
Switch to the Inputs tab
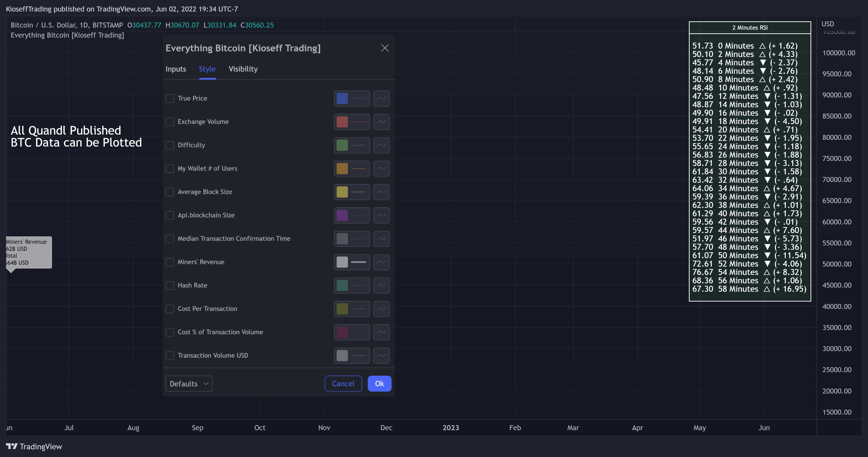tap(176, 69)
